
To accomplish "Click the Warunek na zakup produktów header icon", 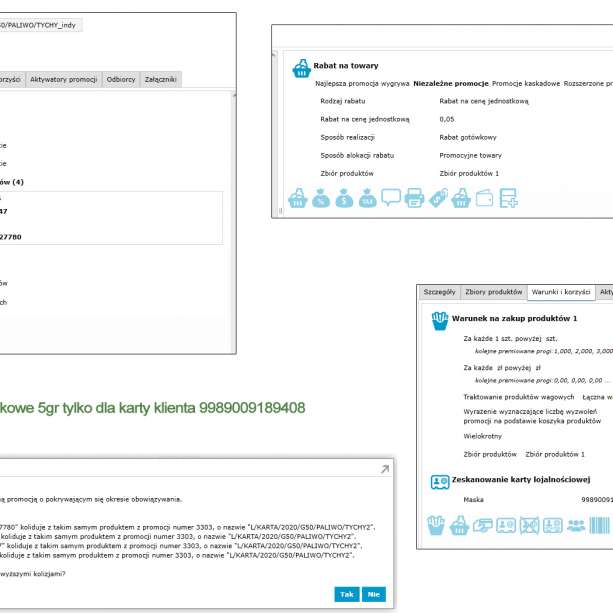I will [x=440, y=321].
